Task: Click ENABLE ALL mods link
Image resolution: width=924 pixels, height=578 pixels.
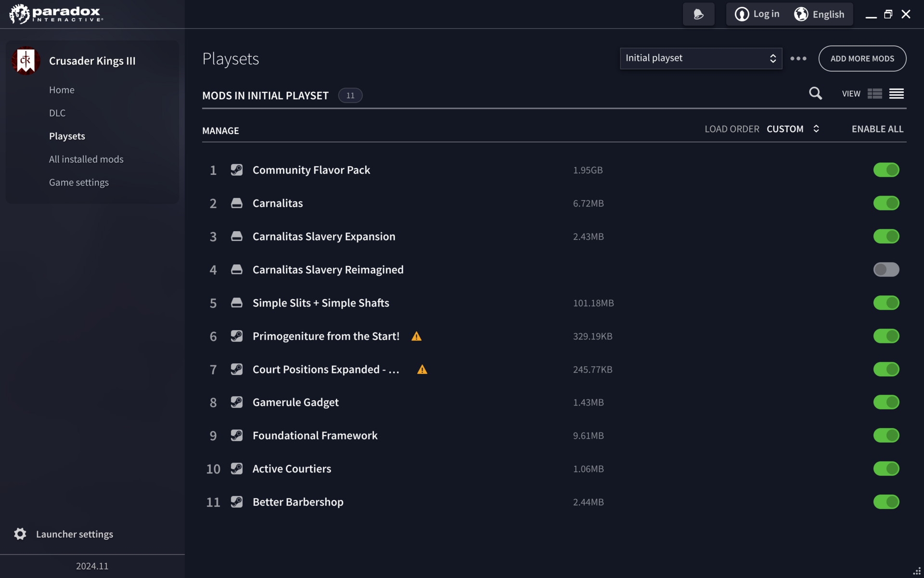Action: click(877, 129)
